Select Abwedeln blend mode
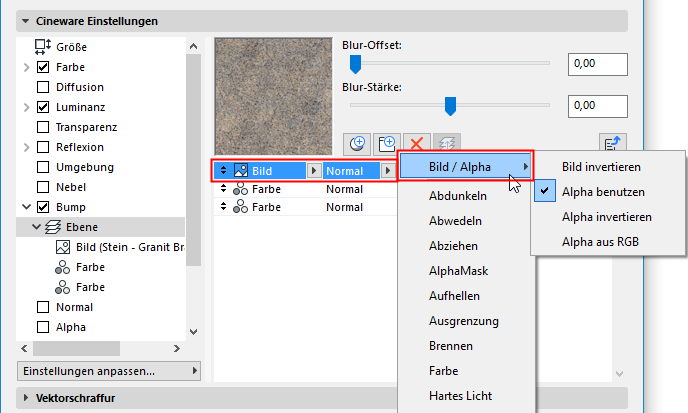Image resolution: width=688 pixels, height=413 pixels. (455, 221)
